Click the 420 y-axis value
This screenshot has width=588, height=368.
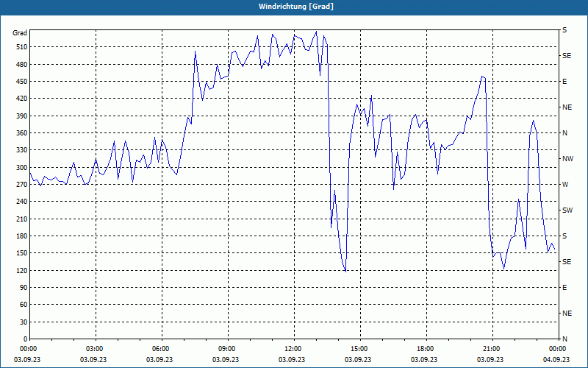point(21,99)
